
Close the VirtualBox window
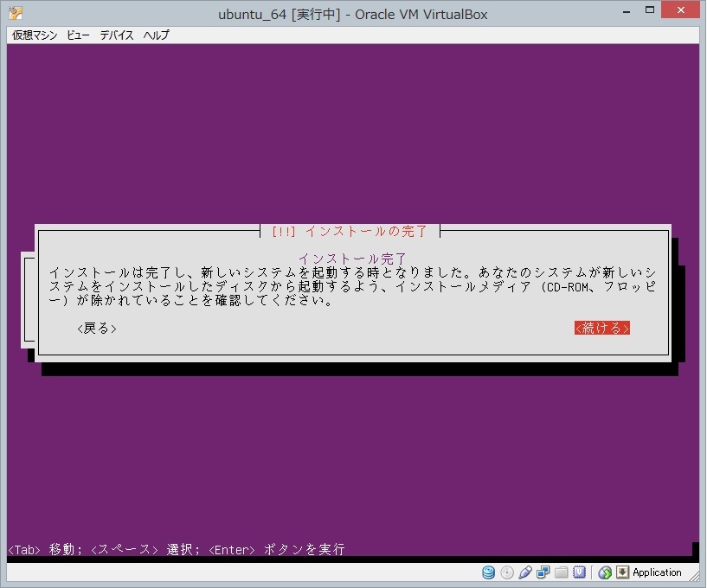coord(680,10)
